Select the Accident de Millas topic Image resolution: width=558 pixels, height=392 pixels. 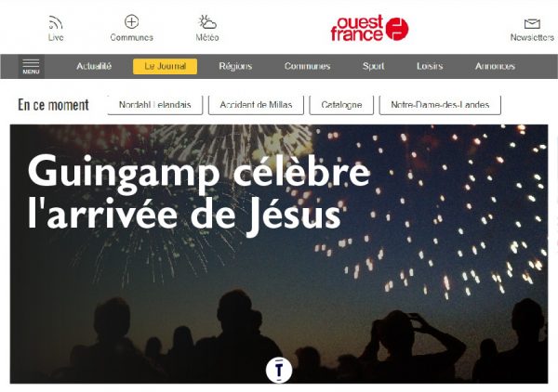pos(256,105)
